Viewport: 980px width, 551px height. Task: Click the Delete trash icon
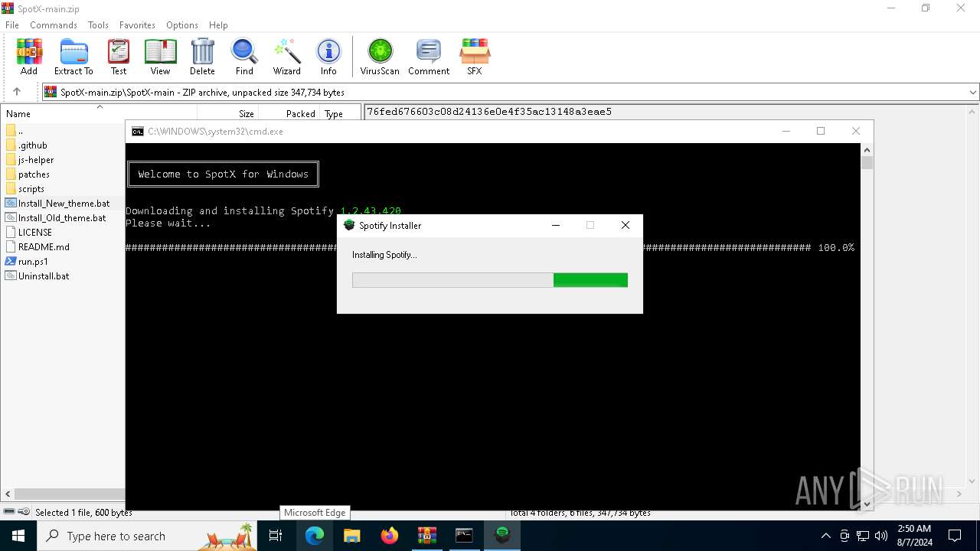pyautogui.click(x=202, y=57)
